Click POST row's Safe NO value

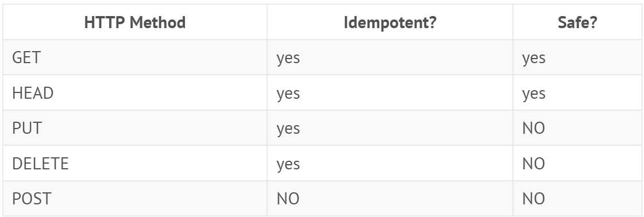(534, 199)
